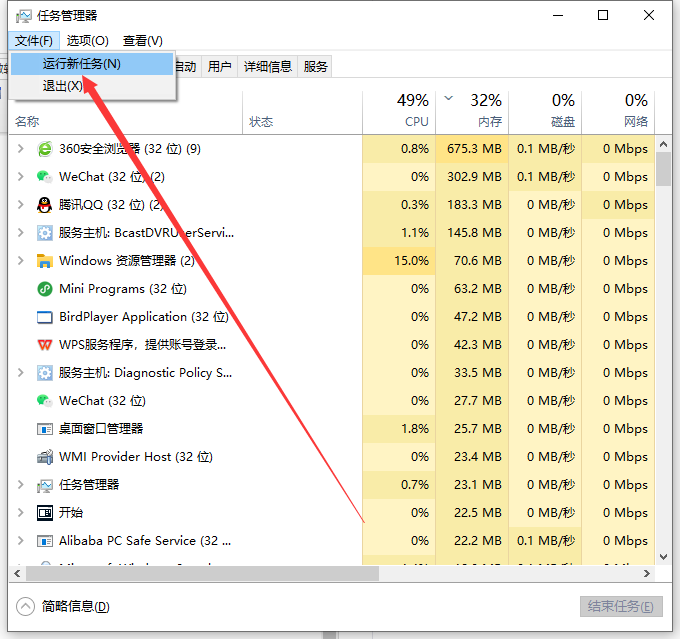Click the 腾讯QQ penguin icon
The image size is (680, 639).
[44, 205]
